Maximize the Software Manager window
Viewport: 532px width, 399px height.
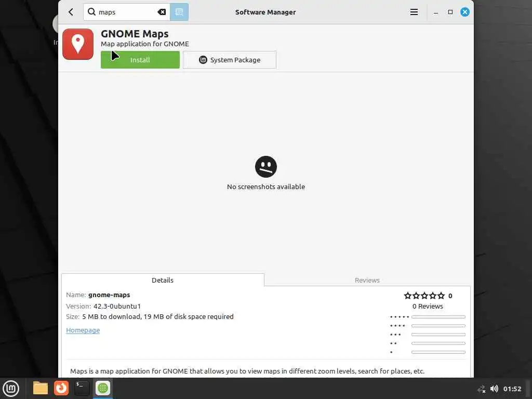[x=450, y=12]
